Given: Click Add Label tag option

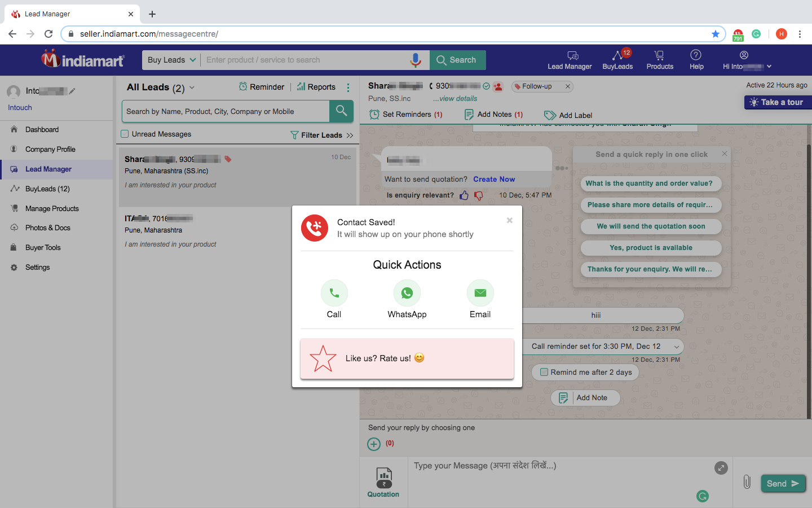Looking at the screenshot, I should point(568,115).
